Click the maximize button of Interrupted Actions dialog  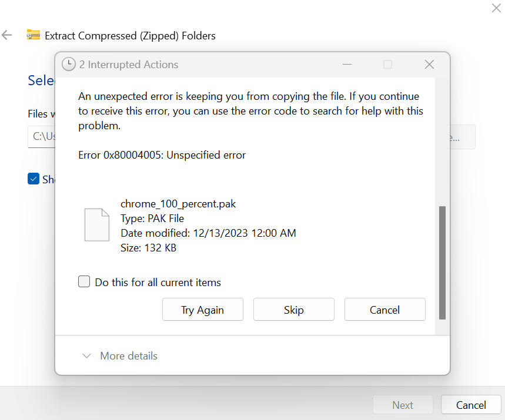[x=388, y=65]
